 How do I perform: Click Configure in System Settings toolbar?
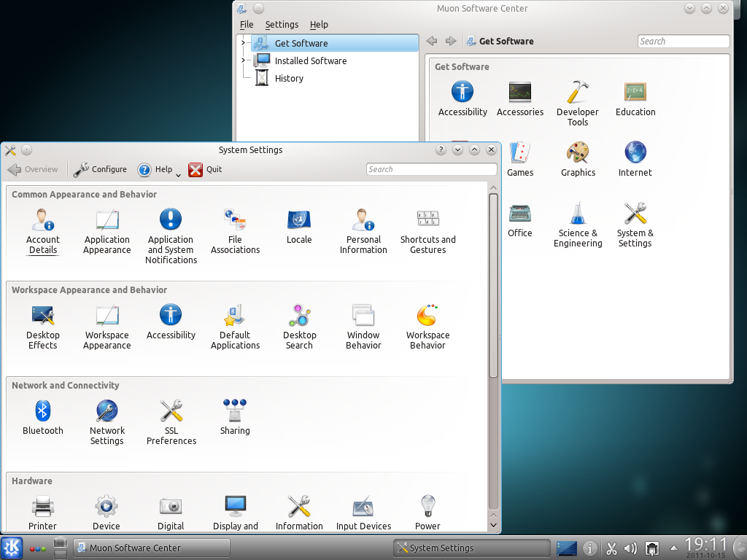click(x=100, y=169)
